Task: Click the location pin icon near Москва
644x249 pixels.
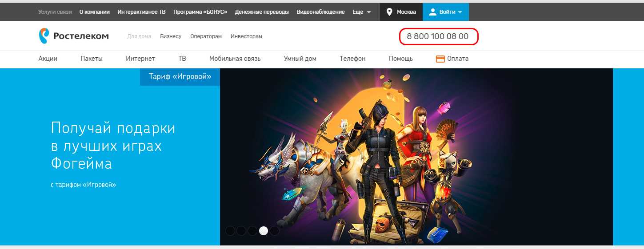Action: 389,12
